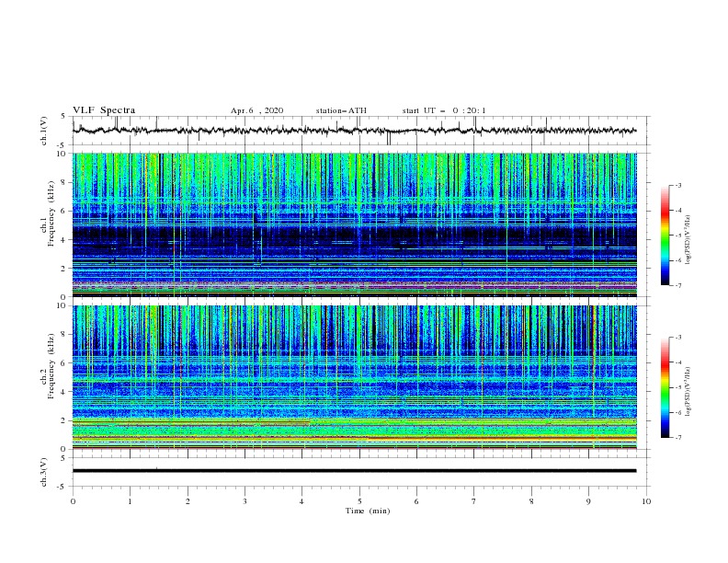Click time-axis tick label "5"
The height and width of the screenshot is (563, 728).
359,501
